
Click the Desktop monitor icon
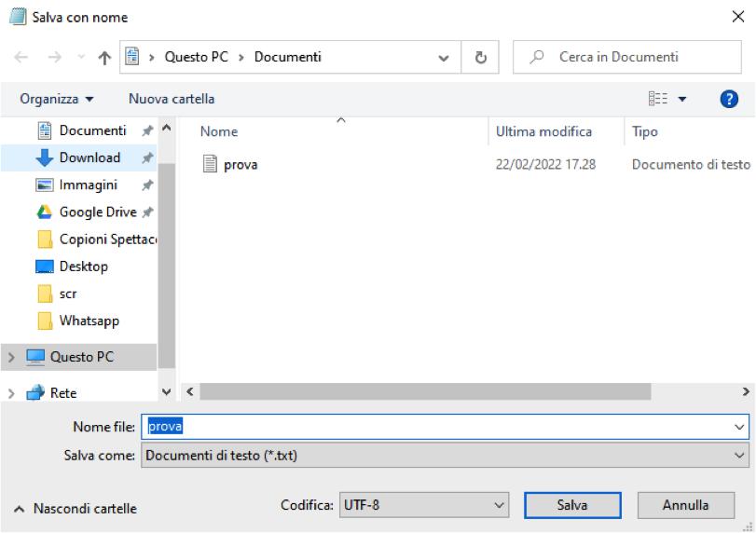(x=45, y=266)
